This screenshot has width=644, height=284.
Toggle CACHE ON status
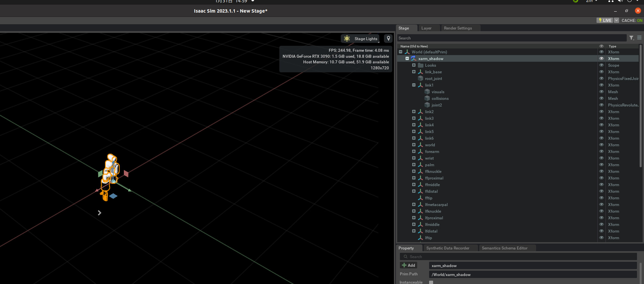[632, 20]
